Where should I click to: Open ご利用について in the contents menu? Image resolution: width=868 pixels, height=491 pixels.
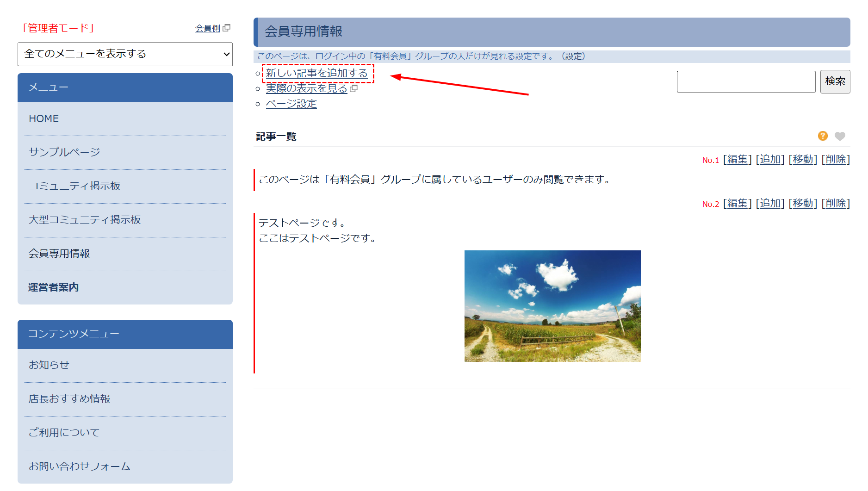click(64, 433)
